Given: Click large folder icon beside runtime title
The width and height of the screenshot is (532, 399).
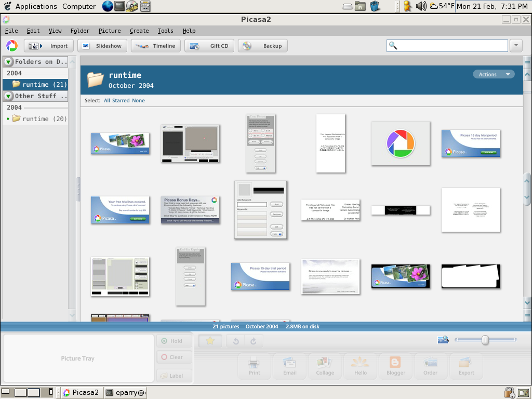Looking at the screenshot, I should [x=96, y=80].
